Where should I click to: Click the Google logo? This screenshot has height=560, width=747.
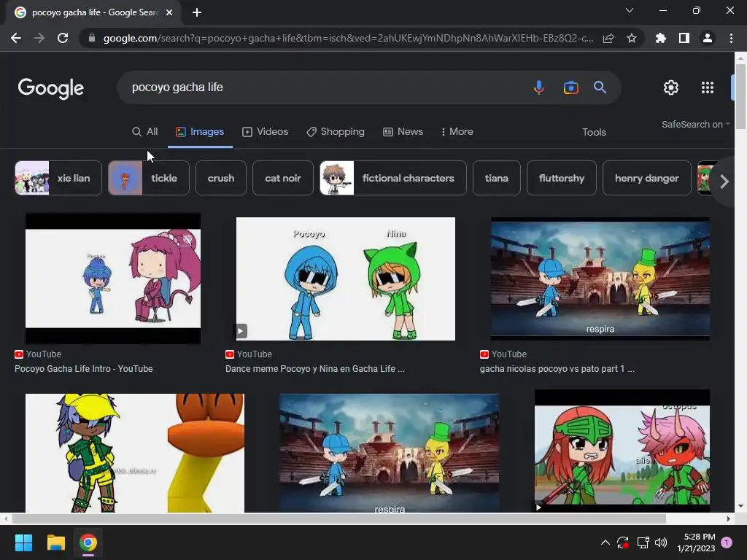point(51,88)
